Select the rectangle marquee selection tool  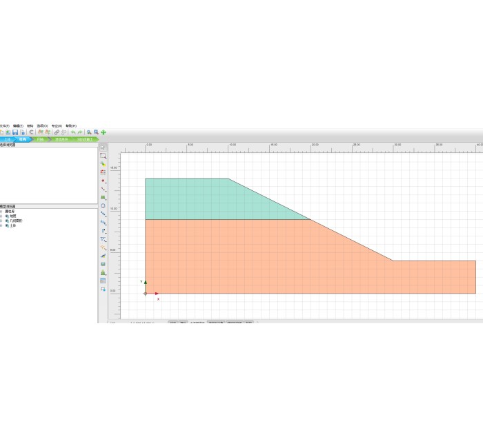(103, 156)
